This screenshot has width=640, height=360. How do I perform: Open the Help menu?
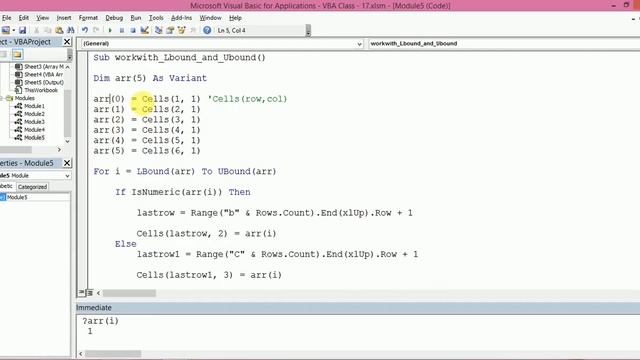(235, 18)
